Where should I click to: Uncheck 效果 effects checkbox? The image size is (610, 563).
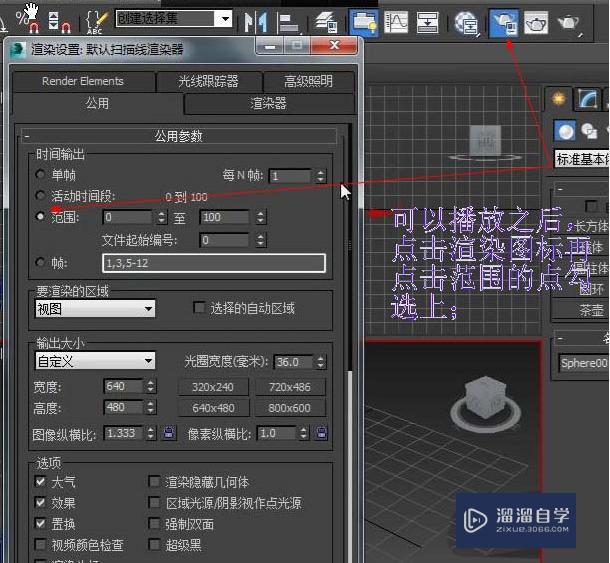[40, 502]
